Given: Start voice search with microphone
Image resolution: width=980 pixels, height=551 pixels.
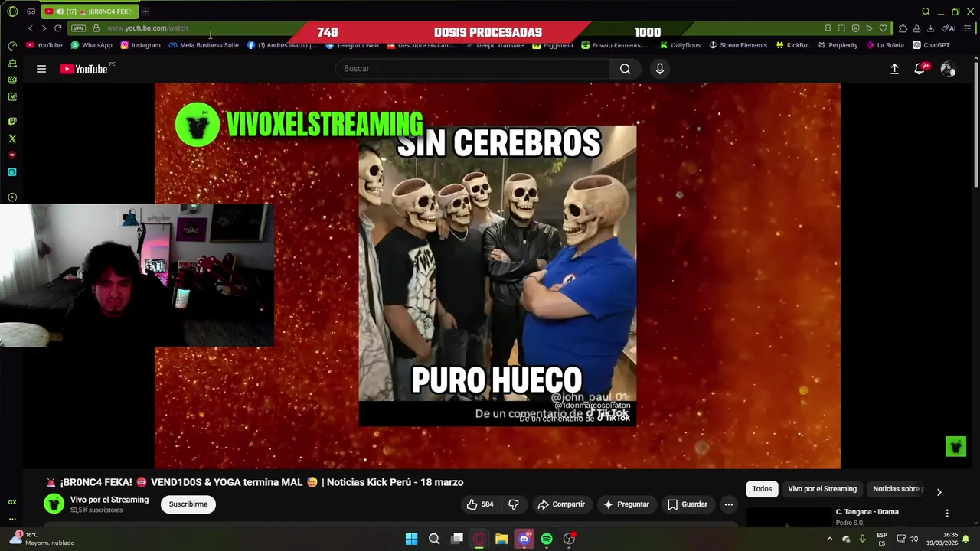Looking at the screenshot, I should tap(660, 69).
